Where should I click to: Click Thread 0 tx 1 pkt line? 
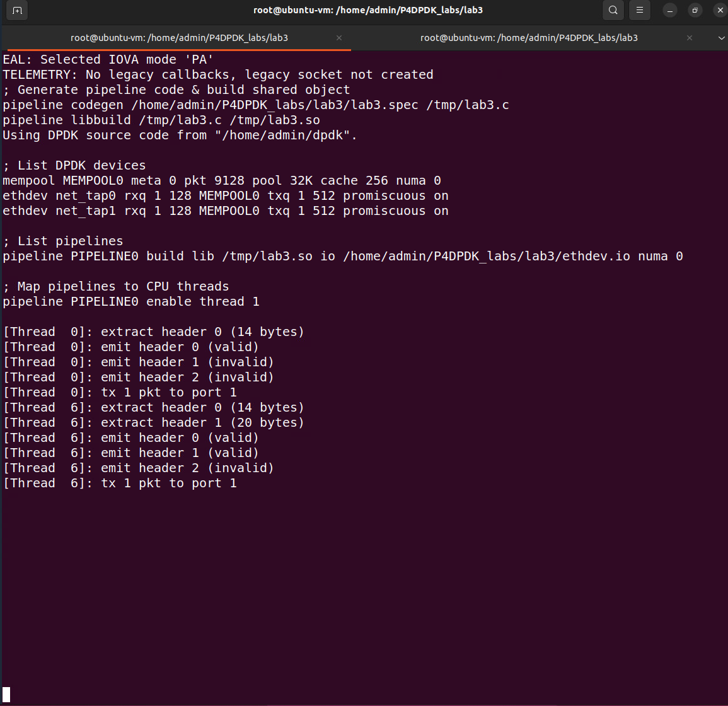(x=120, y=393)
